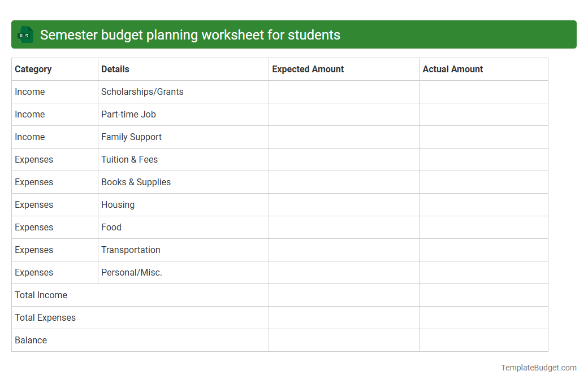This screenshot has height=384, width=588.
Task: Select the Details column header
Action: [115, 69]
